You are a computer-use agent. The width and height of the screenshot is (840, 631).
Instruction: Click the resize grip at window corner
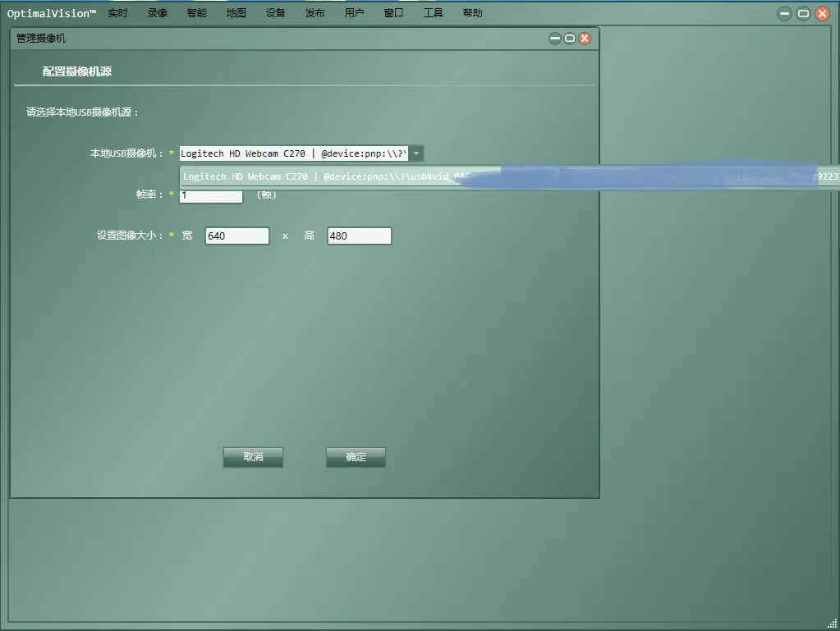tap(832, 624)
